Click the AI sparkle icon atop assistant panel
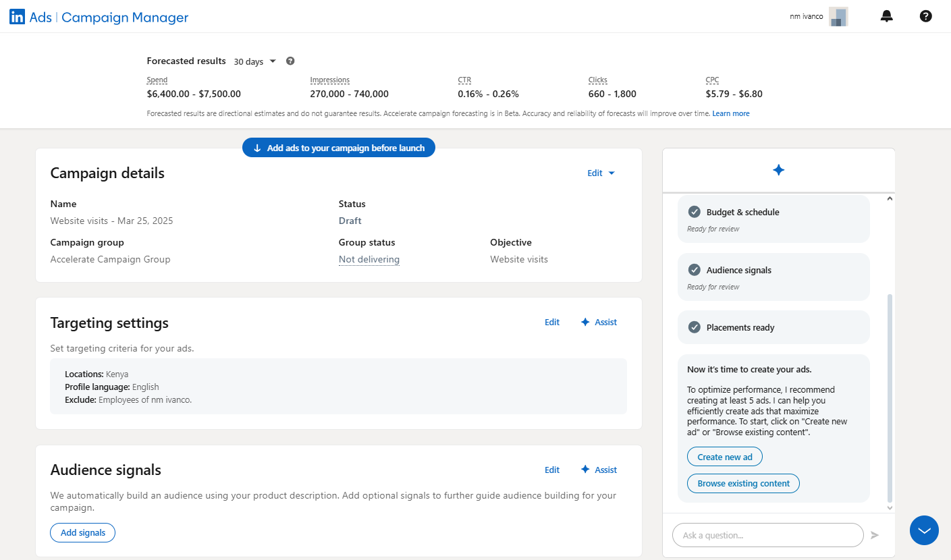The image size is (951, 560). 778,170
